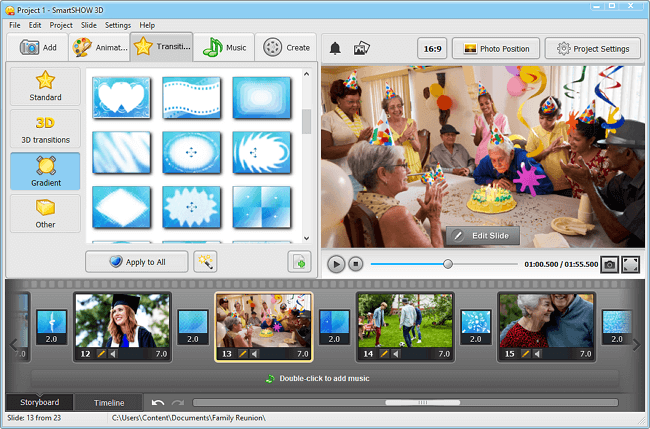The width and height of the screenshot is (650, 429).
Task: Choose the diagonal streaks transition
Action: coord(121,152)
